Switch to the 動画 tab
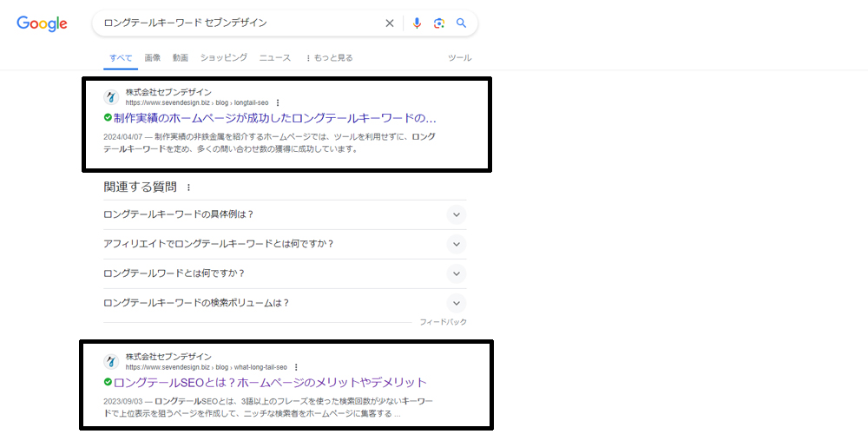This screenshot has width=868, height=434. pyautogui.click(x=181, y=57)
